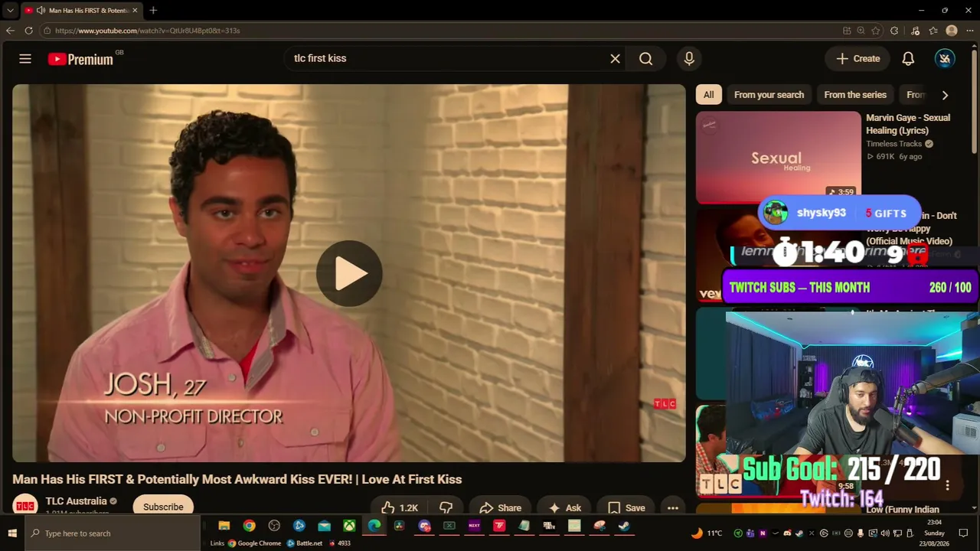Open Microsoft Edge from the taskbar
This screenshot has height=551, width=980.
pyautogui.click(x=374, y=526)
